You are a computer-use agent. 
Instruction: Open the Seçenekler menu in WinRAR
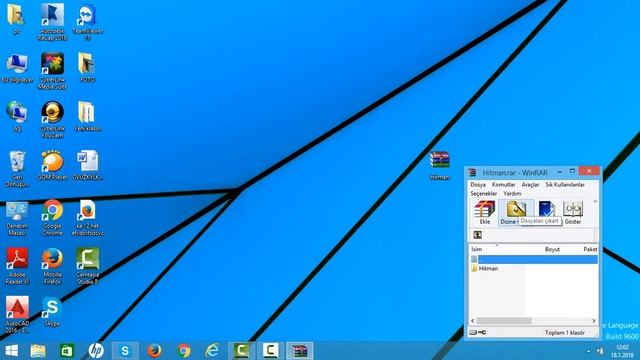coord(483,193)
